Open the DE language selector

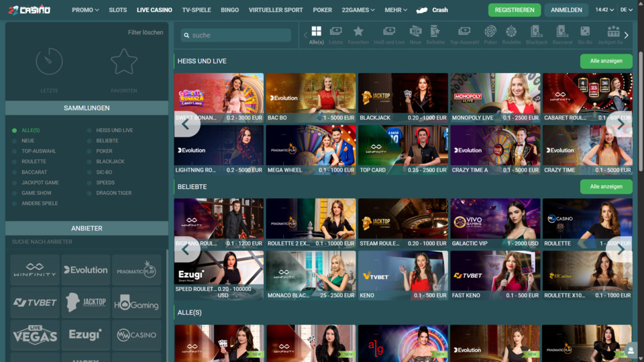pos(626,10)
